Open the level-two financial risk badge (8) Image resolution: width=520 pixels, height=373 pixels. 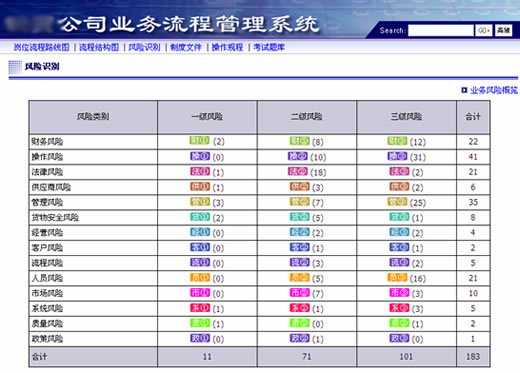(x=299, y=141)
